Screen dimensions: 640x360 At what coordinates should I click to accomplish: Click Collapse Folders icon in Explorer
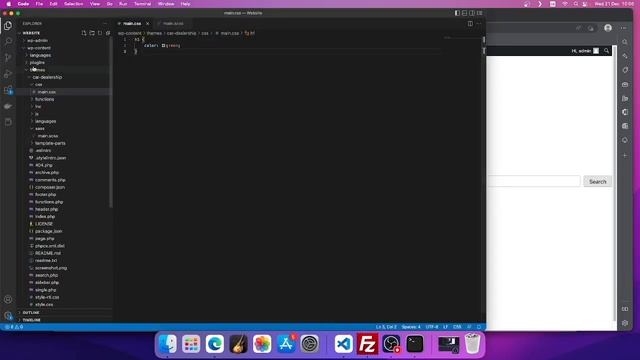[x=108, y=33]
